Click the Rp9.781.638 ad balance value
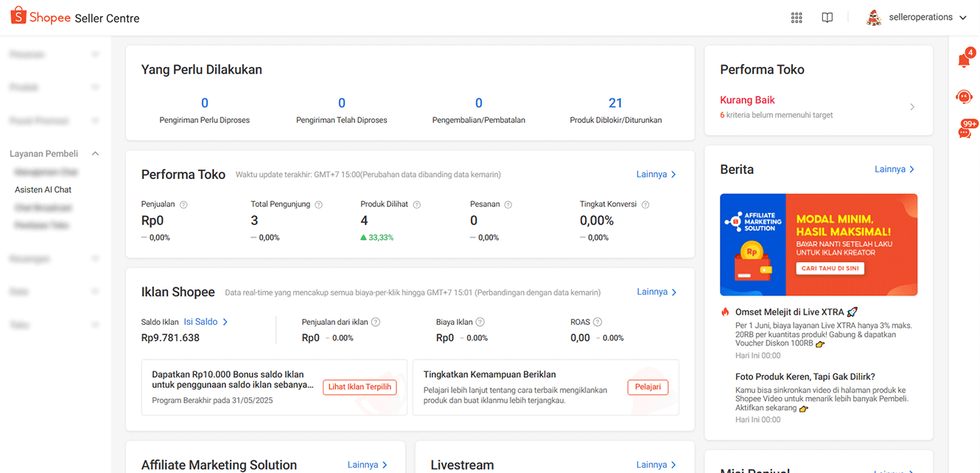Viewport: 980px width, 473px height. pyautogui.click(x=170, y=338)
